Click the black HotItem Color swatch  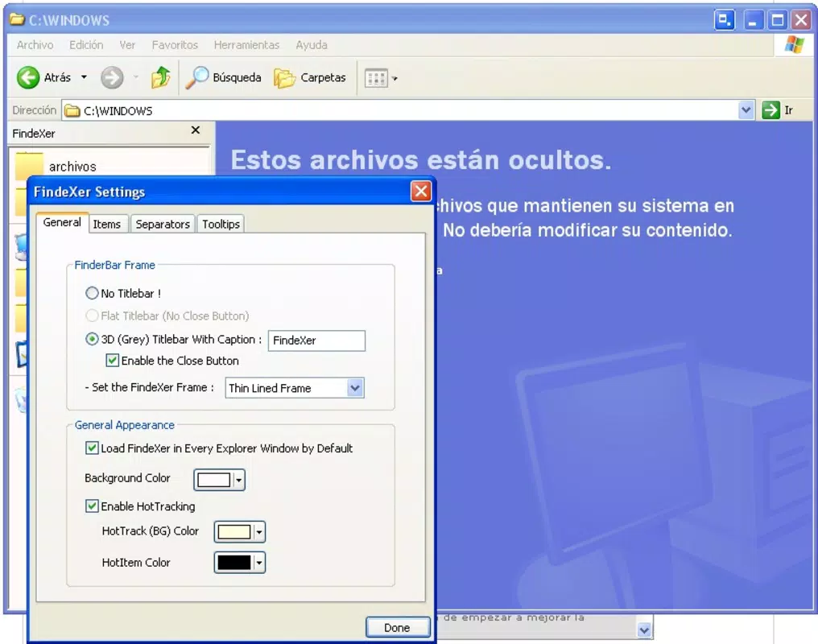tap(234, 563)
